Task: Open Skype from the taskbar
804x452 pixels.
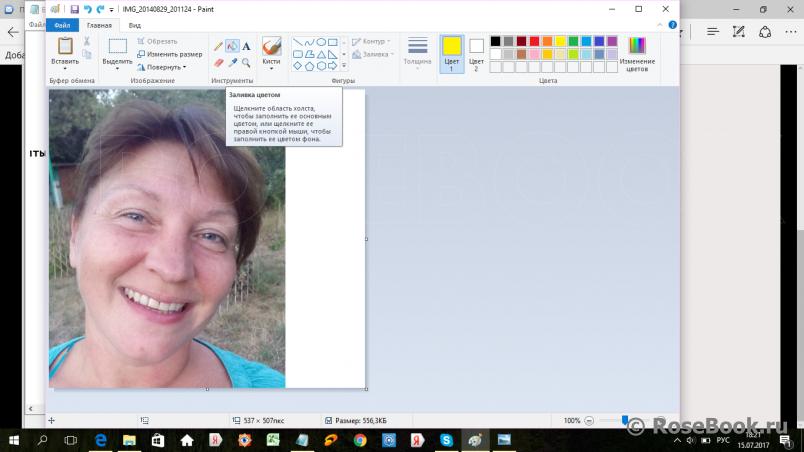Action: tap(446, 439)
